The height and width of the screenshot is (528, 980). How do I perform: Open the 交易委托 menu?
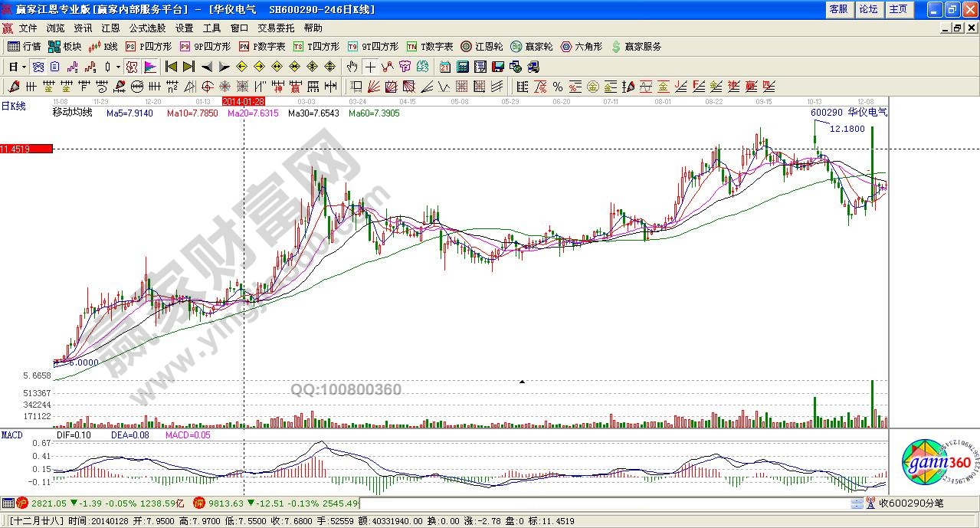tap(276, 28)
